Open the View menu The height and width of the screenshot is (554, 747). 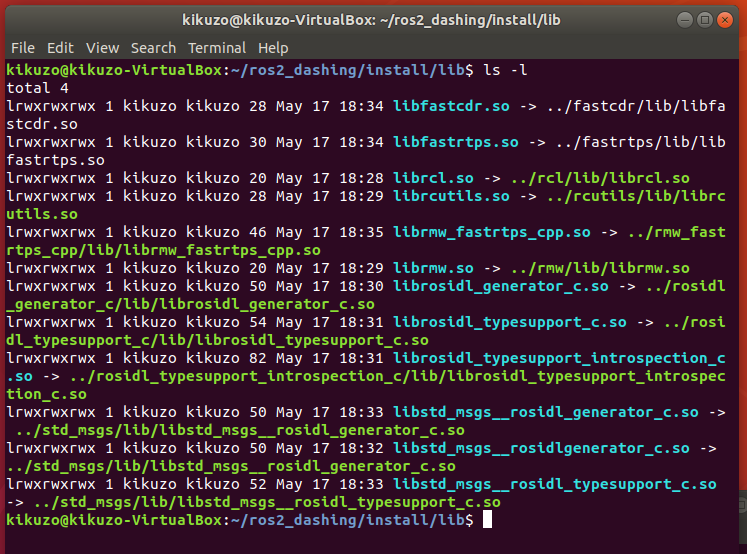(x=102, y=48)
